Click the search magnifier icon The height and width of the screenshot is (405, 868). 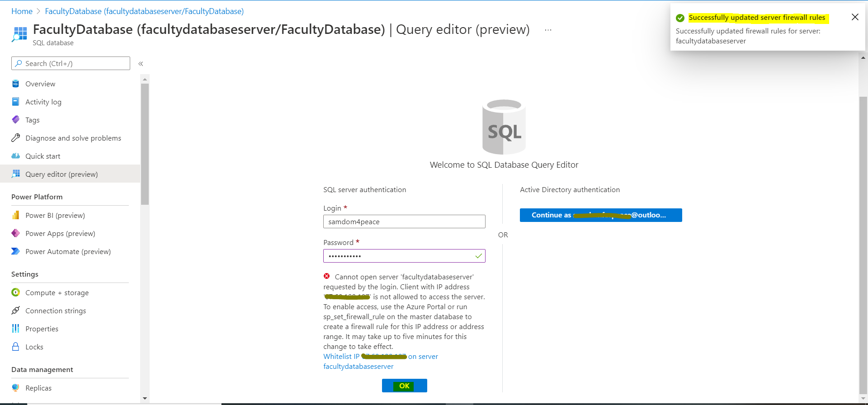pyautogui.click(x=19, y=63)
